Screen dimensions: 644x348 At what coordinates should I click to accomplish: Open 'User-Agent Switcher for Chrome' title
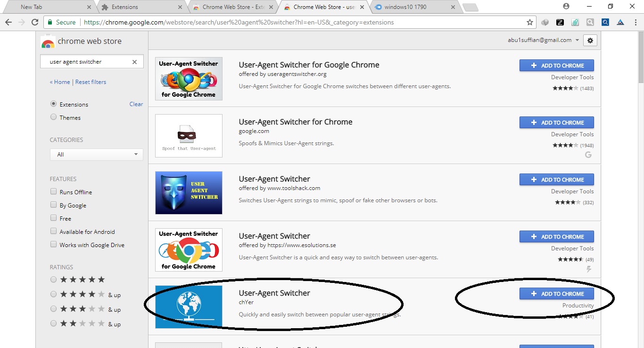tap(296, 122)
